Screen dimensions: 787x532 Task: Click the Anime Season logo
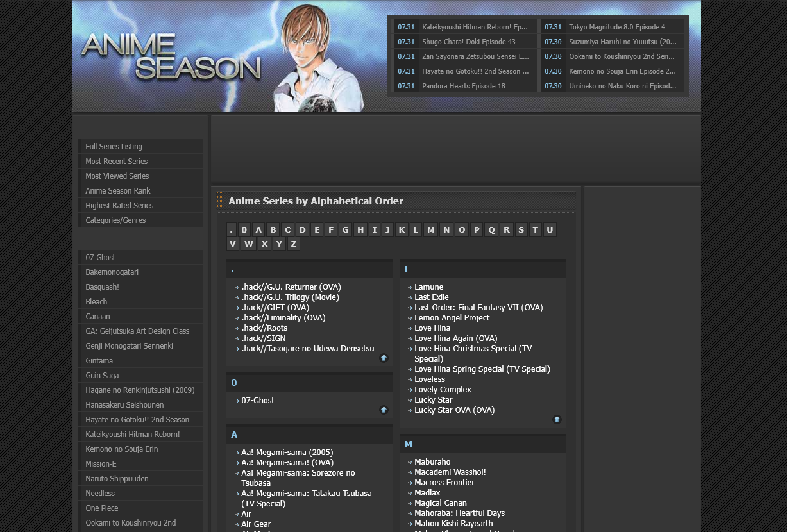(x=171, y=56)
